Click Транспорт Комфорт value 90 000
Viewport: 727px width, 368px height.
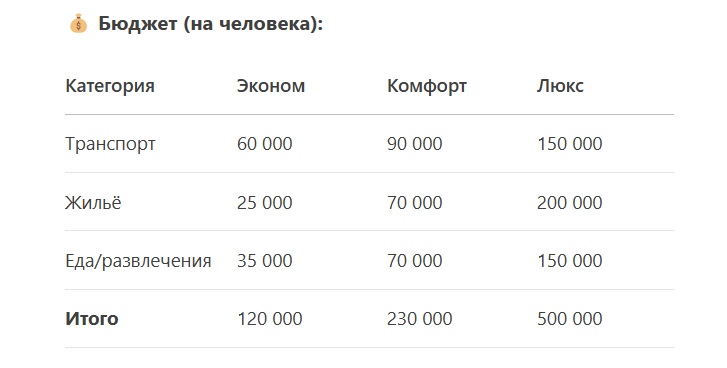pos(415,144)
